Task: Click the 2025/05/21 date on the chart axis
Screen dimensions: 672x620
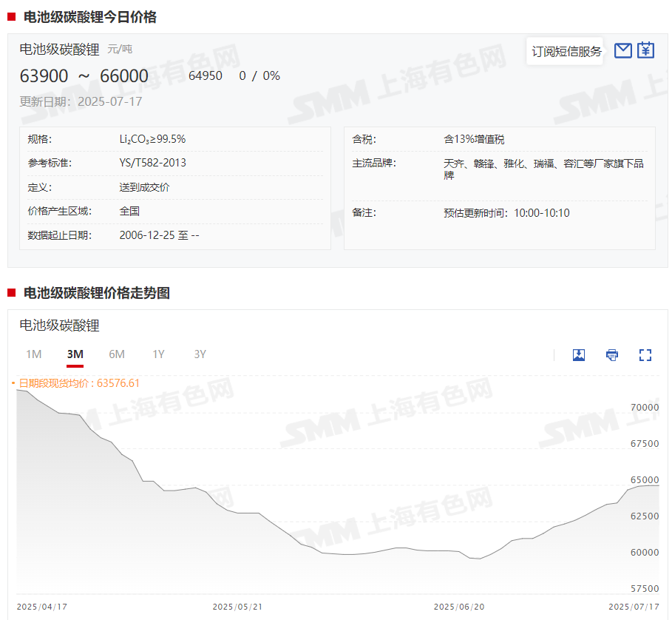Action: 237,607
